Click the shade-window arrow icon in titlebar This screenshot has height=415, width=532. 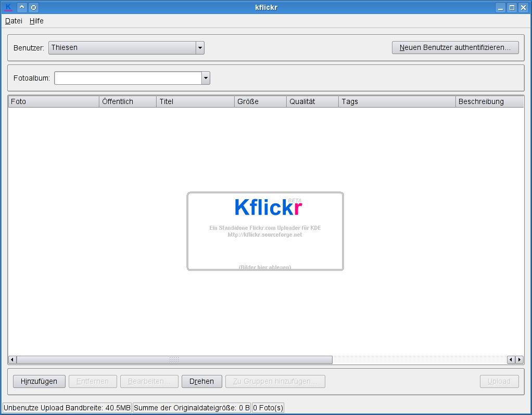(22, 7)
